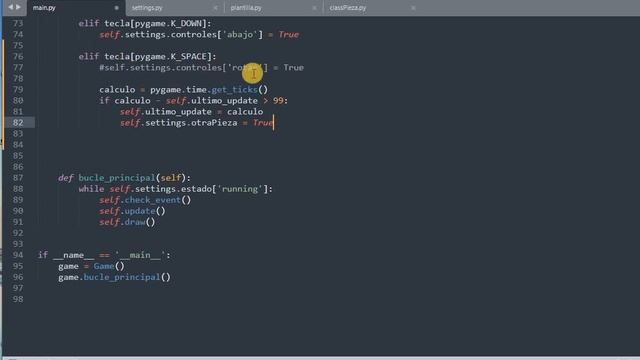The height and width of the screenshot is (360, 640).
Task: Open the classPieza.py tab
Action: pyautogui.click(x=348, y=8)
